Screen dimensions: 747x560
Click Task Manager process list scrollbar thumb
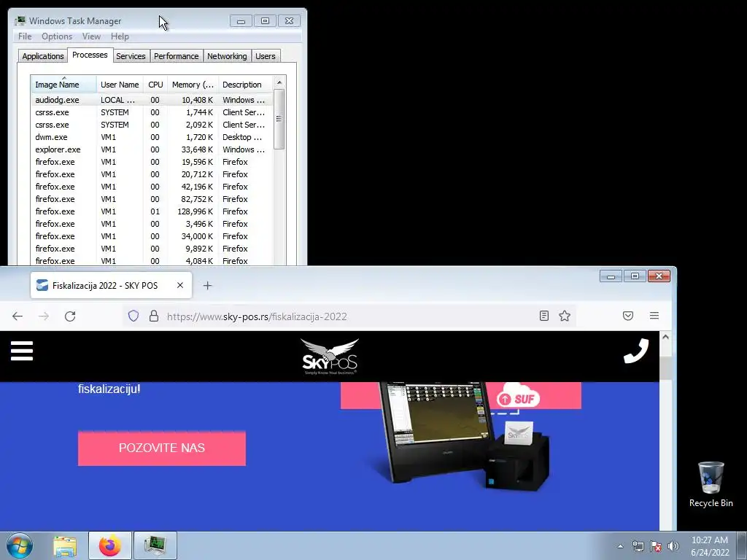(279, 119)
